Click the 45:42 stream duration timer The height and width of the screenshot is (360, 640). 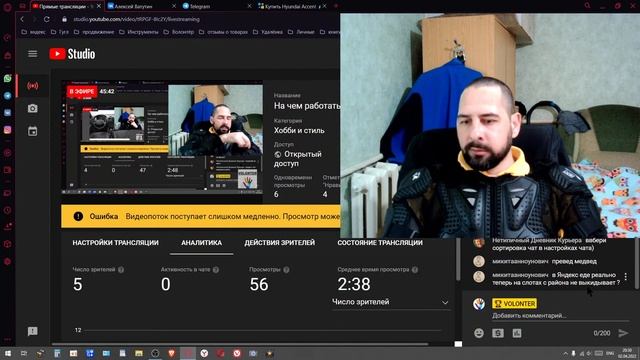(x=107, y=91)
